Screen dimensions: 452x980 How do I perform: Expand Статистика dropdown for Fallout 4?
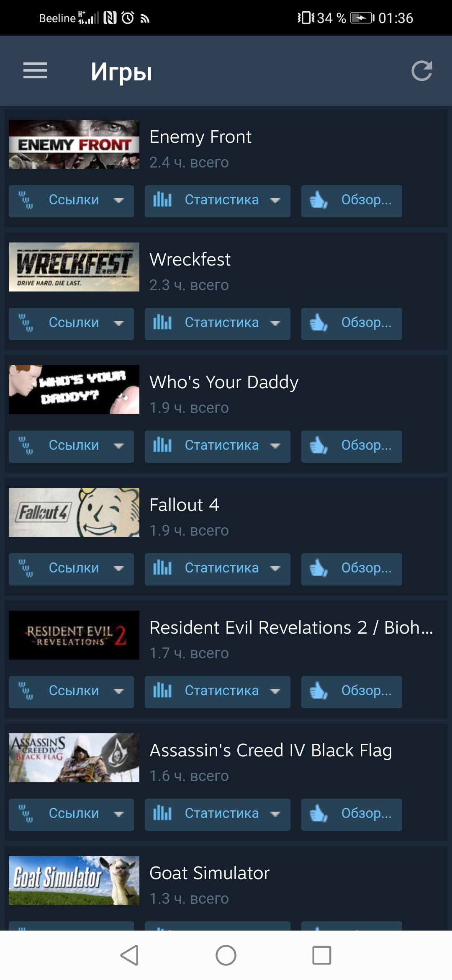point(217,569)
